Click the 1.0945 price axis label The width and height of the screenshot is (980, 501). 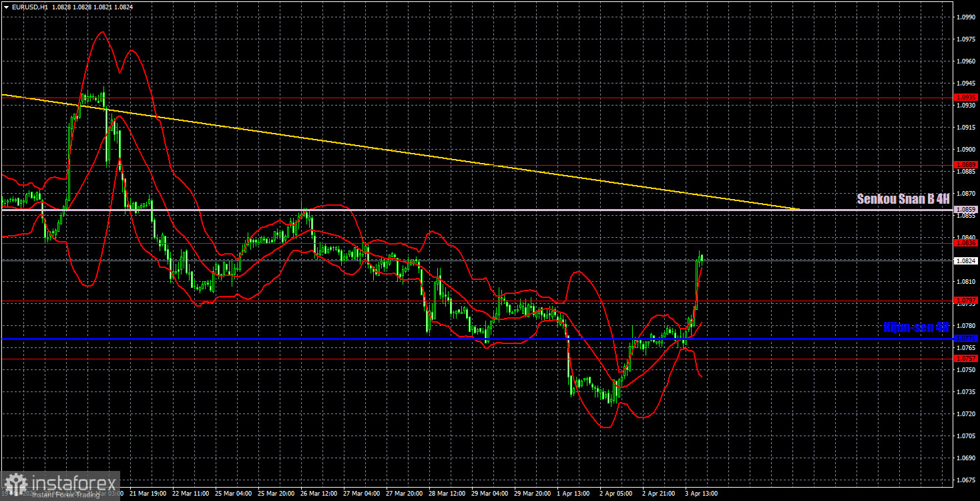tap(965, 83)
